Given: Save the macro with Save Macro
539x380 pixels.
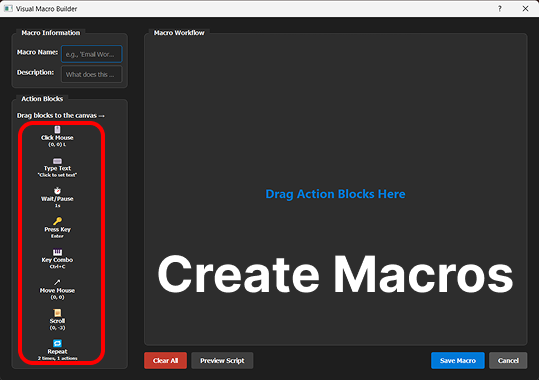Looking at the screenshot, I should (458, 360).
